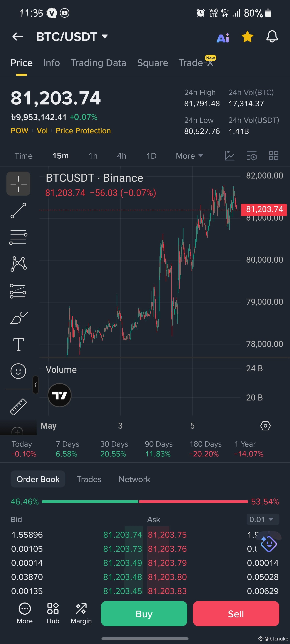Toggle the favorite star icon
Viewport: 290px width, 644px height.
click(x=247, y=37)
